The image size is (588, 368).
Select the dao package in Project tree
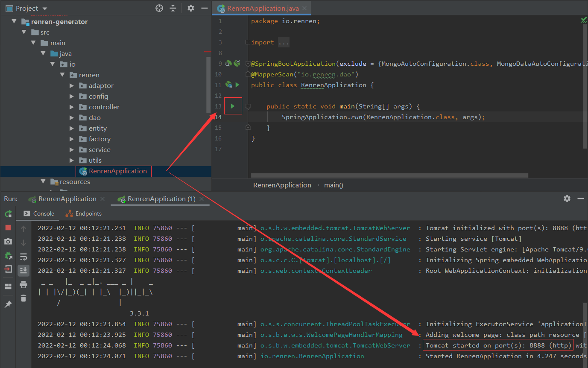[95, 117]
